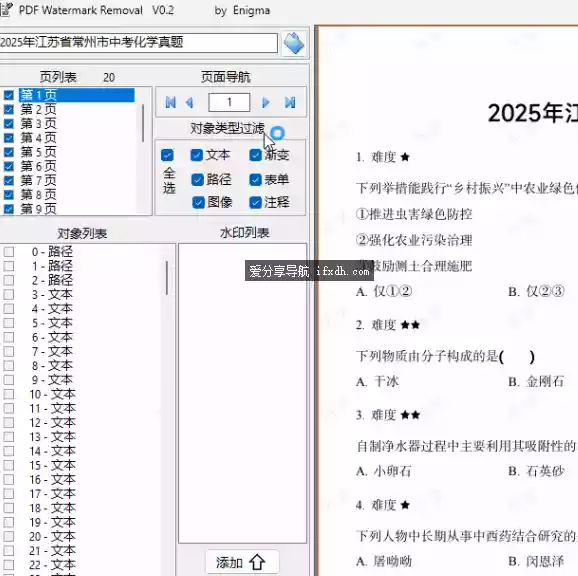
Task: Toggle the 渐变 filter checkbox
Action: [255, 155]
